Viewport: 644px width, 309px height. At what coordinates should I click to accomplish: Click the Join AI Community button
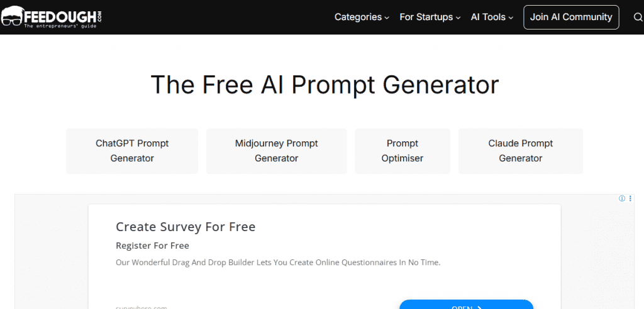[x=571, y=17]
